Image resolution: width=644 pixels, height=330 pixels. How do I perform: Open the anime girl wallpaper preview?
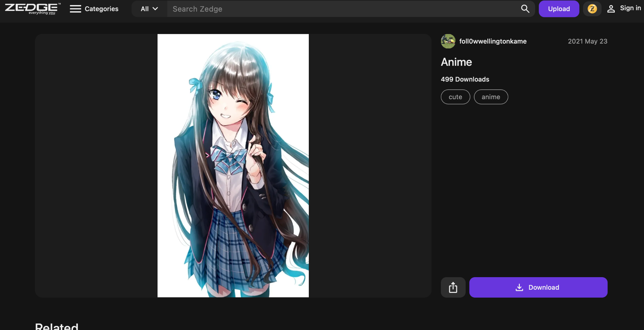point(233,165)
